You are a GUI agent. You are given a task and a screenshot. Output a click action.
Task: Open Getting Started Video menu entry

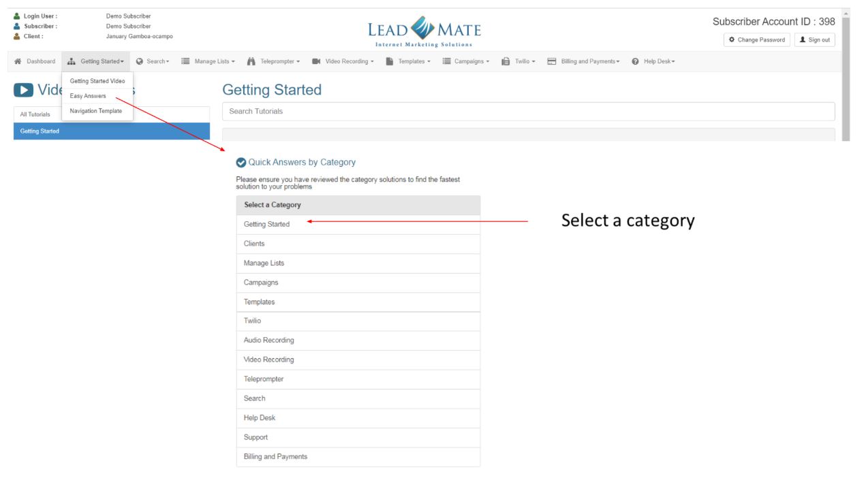click(97, 81)
